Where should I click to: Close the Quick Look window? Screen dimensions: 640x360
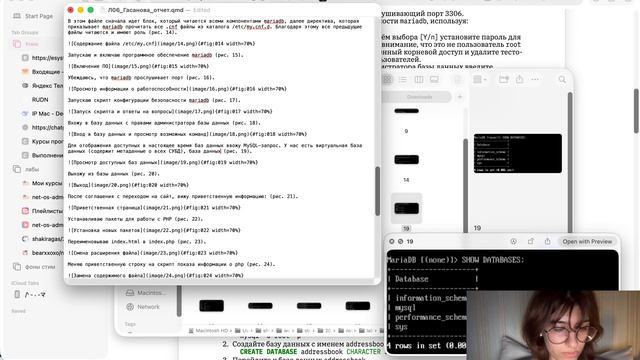click(x=391, y=242)
